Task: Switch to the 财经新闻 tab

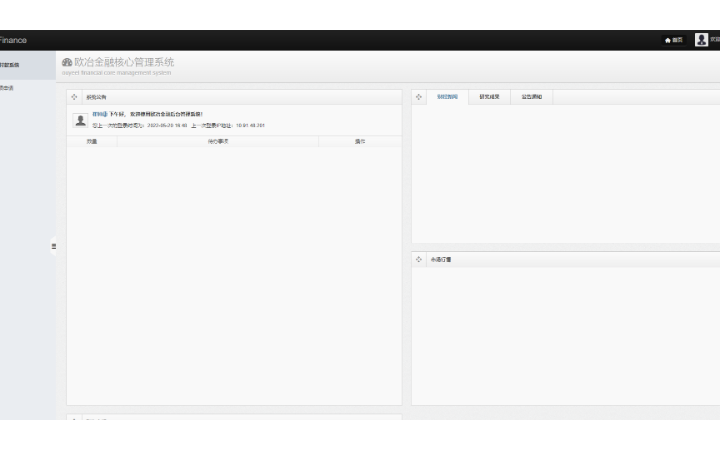Action: pyautogui.click(x=447, y=97)
